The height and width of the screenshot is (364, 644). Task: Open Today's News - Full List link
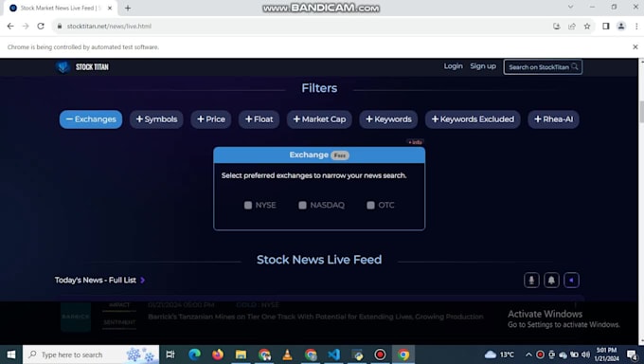tap(99, 280)
